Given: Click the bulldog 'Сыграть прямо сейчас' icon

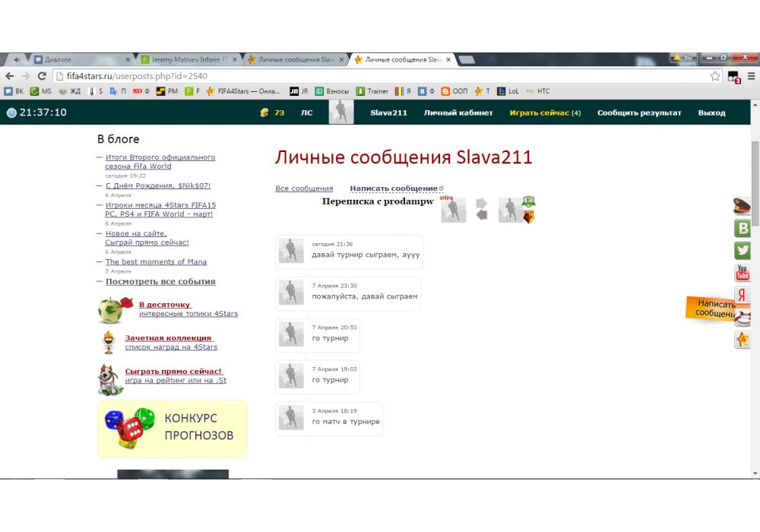Looking at the screenshot, I should click(111, 377).
